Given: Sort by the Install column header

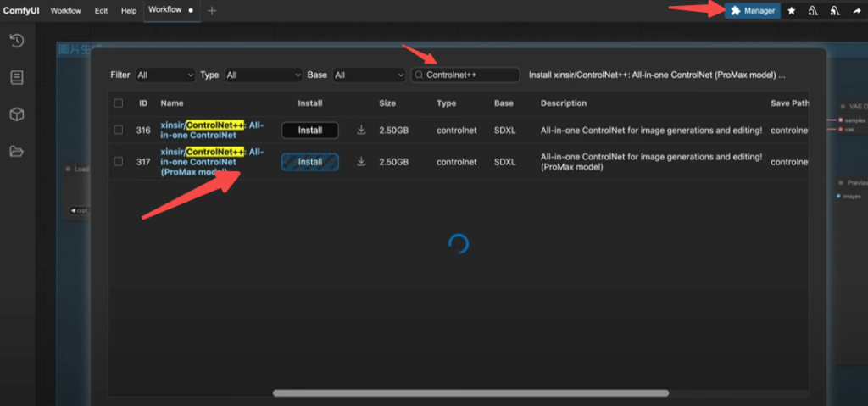Looking at the screenshot, I should (x=310, y=103).
